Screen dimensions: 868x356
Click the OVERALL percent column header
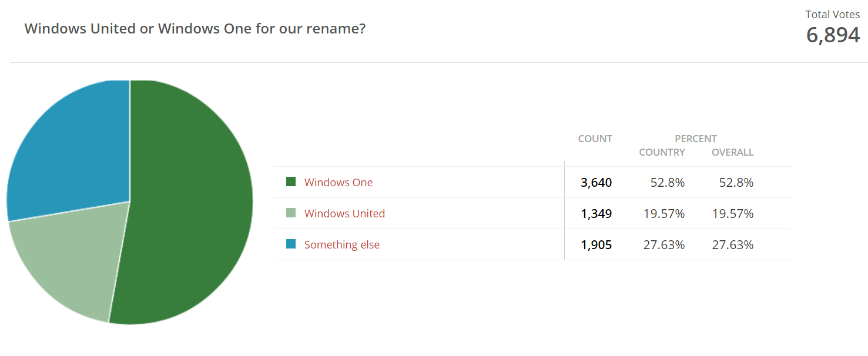pyautogui.click(x=733, y=153)
